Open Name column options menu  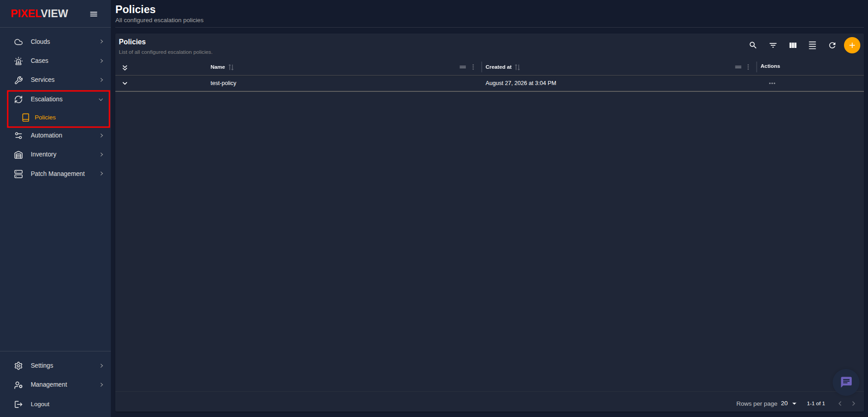click(474, 67)
